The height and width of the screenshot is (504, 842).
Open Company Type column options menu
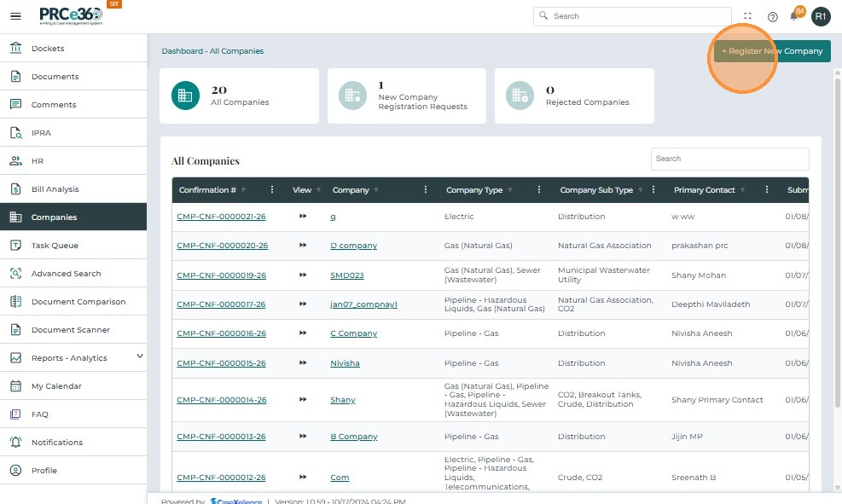(539, 190)
